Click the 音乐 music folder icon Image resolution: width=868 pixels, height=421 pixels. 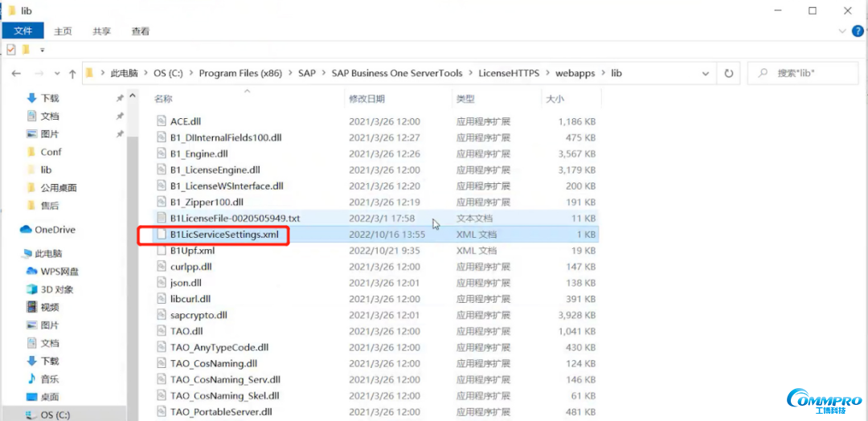(32, 379)
